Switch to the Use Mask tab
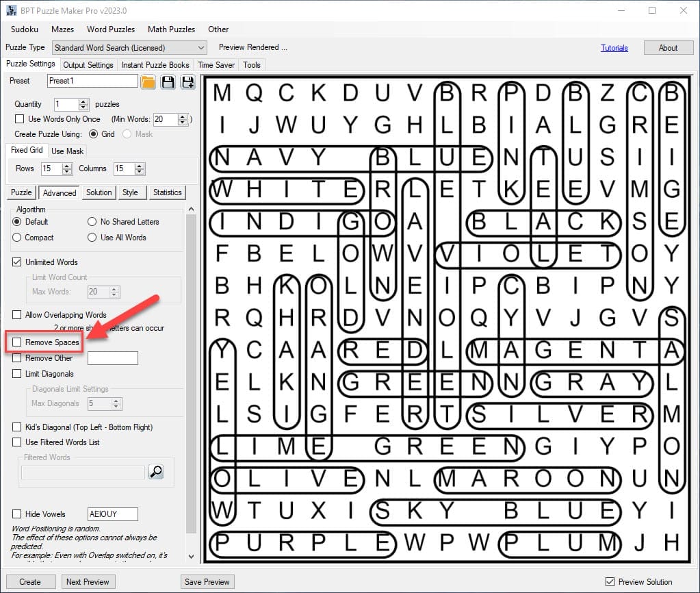The image size is (700, 593). pos(67,151)
